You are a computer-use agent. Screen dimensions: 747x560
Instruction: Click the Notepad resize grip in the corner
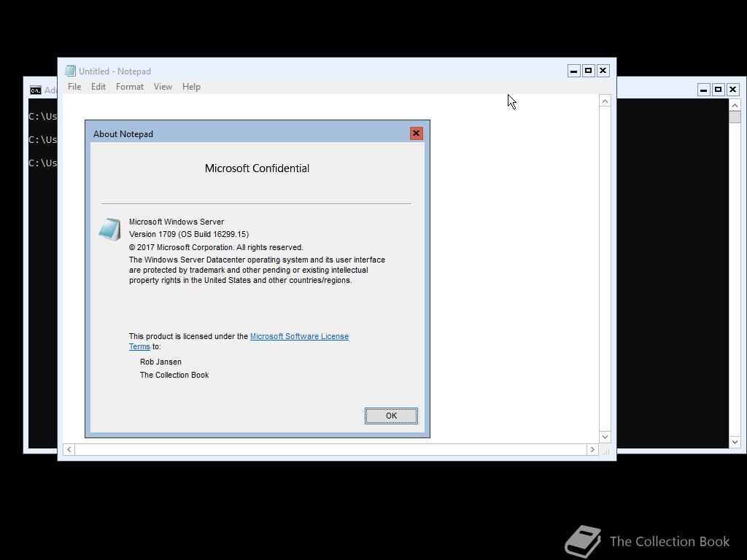coord(606,451)
